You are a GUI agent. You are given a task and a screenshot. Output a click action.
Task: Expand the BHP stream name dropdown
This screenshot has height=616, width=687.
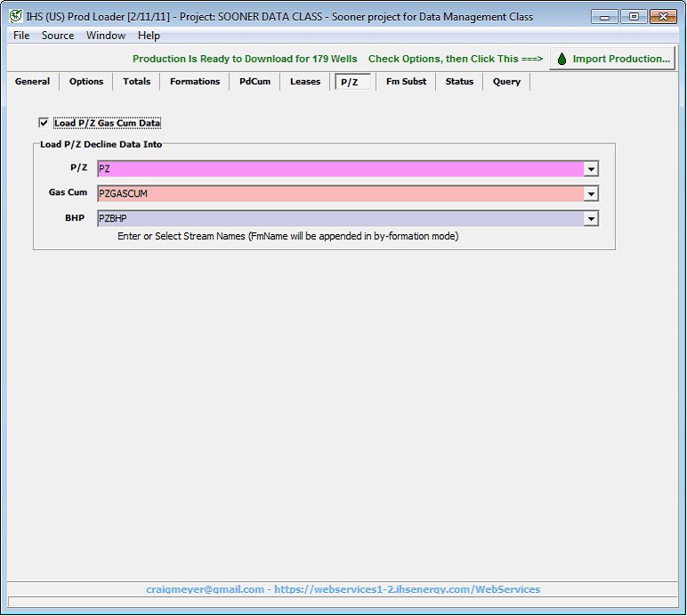tap(591, 218)
